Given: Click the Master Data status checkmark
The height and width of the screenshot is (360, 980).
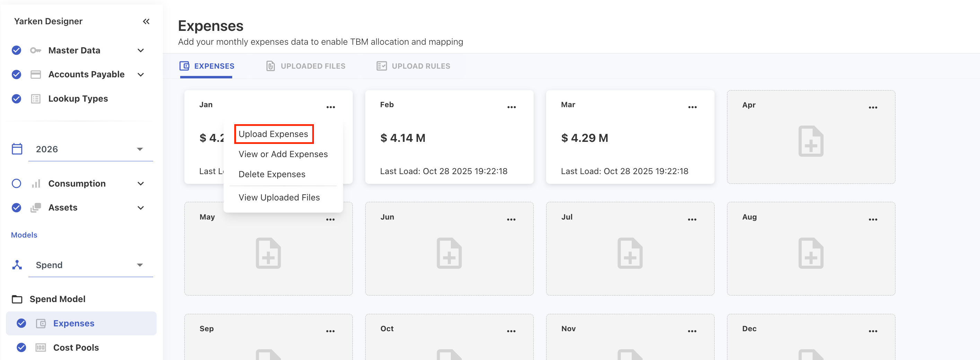Looking at the screenshot, I should click(x=16, y=50).
